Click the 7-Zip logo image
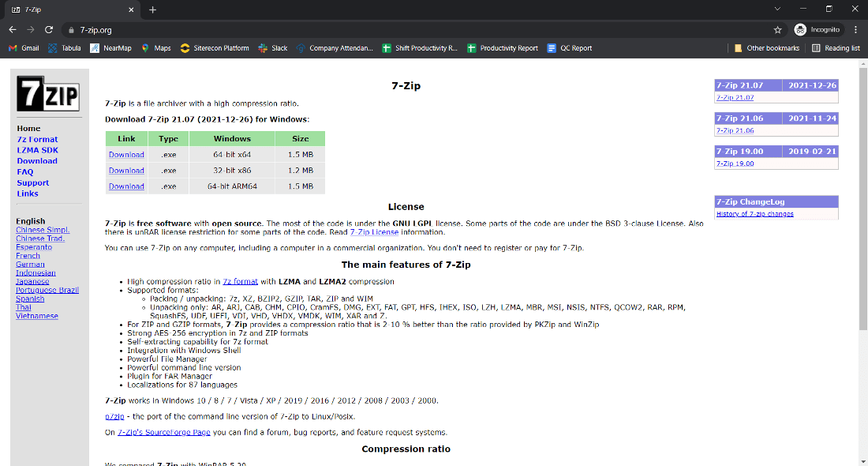The image size is (868, 466). click(49, 93)
